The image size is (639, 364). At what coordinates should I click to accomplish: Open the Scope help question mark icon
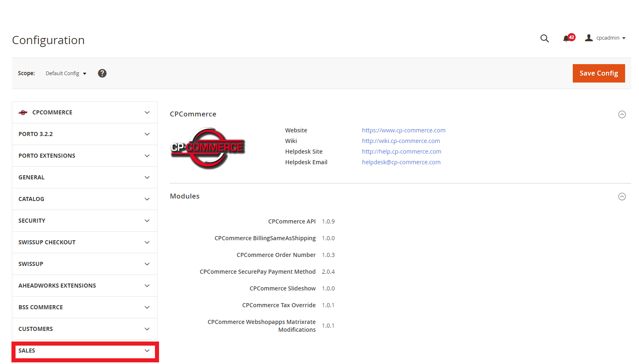102,73
